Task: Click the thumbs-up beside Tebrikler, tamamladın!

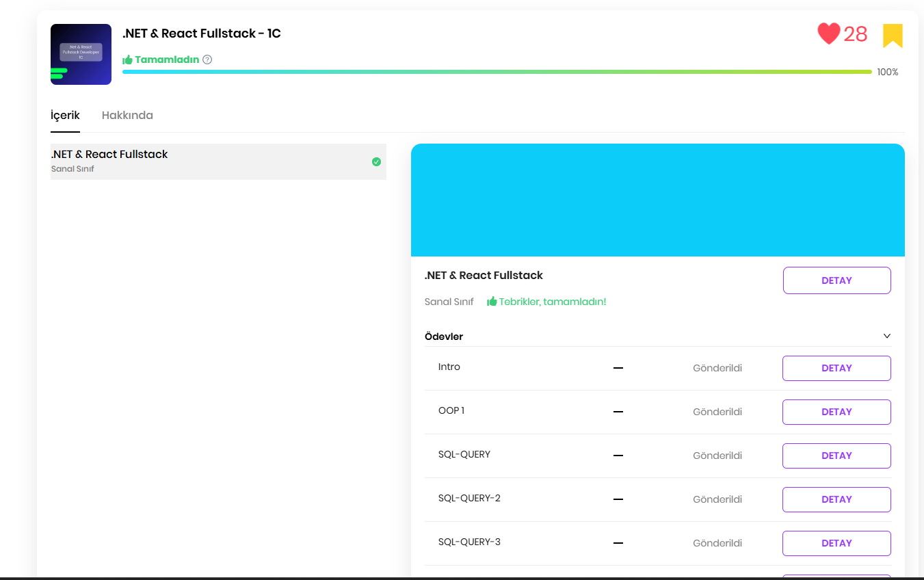Action: pos(492,302)
